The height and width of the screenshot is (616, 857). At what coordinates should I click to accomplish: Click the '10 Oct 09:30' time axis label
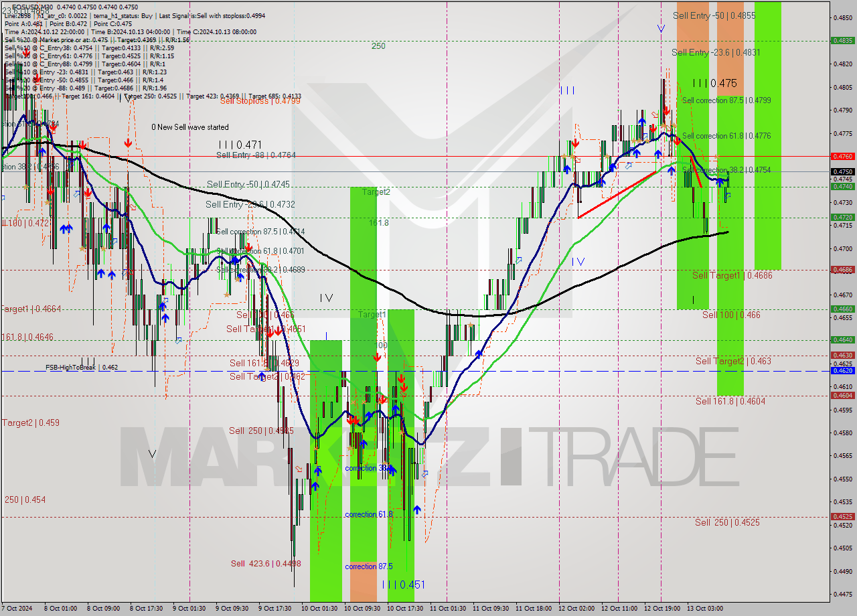(x=362, y=609)
